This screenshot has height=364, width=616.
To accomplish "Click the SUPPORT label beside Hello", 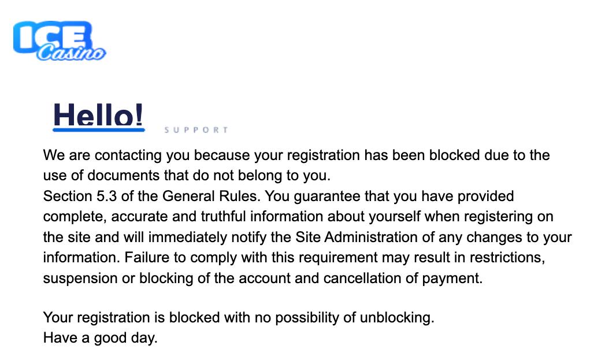I will [196, 130].
